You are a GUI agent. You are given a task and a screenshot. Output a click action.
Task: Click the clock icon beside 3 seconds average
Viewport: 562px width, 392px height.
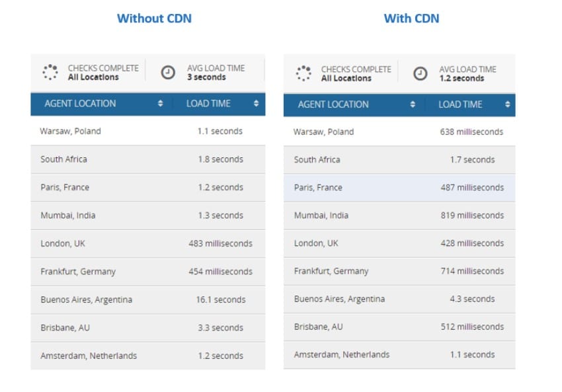(x=168, y=72)
